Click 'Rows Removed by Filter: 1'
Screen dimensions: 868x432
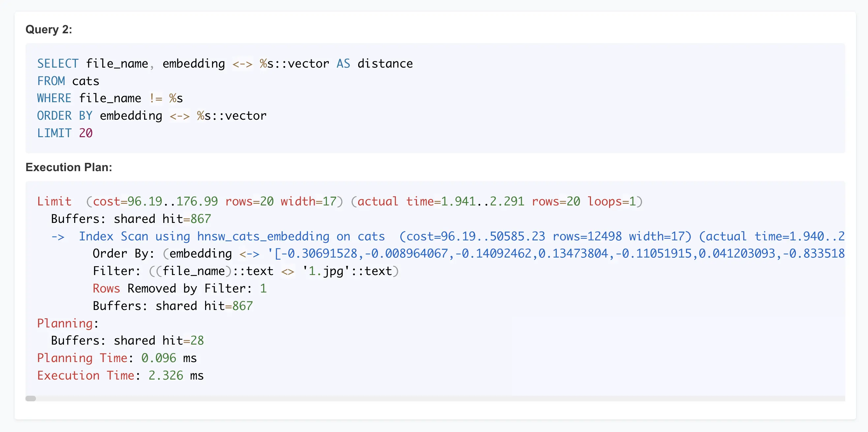(180, 288)
